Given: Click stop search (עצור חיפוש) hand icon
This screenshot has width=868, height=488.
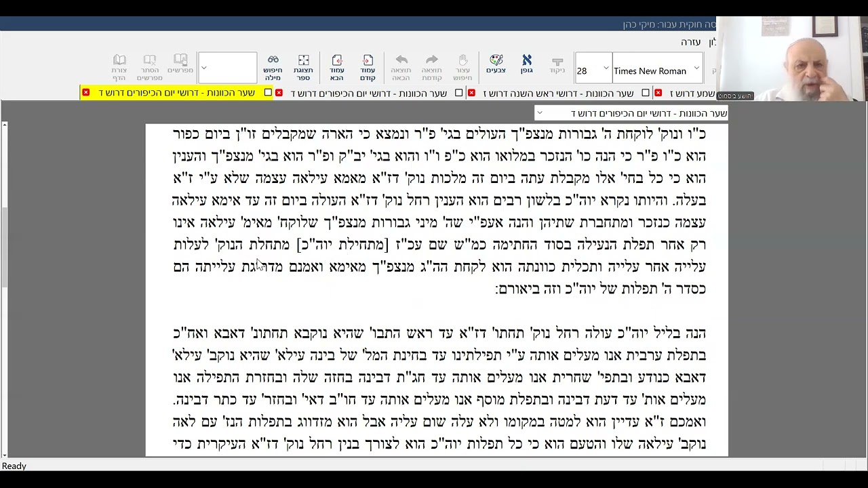Looking at the screenshot, I should (x=462, y=68).
